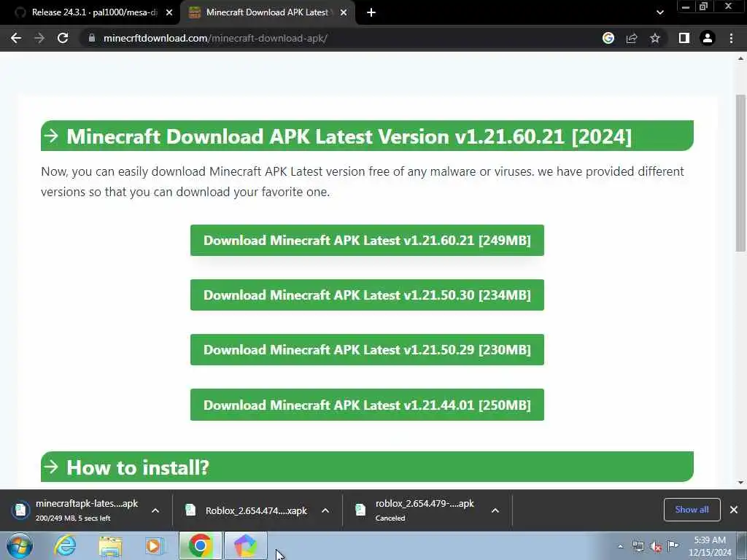Open Windows Explorer folder from taskbar
The image size is (747, 560).
coord(110,545)
